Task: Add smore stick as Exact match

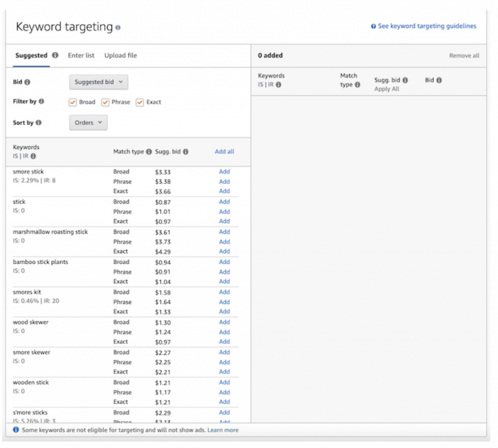Action: [x=224, y=191]
